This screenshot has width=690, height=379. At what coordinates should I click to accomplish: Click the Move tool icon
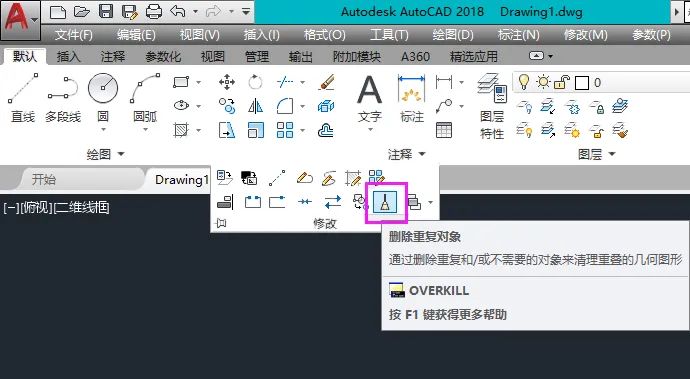tap(227, 82)
